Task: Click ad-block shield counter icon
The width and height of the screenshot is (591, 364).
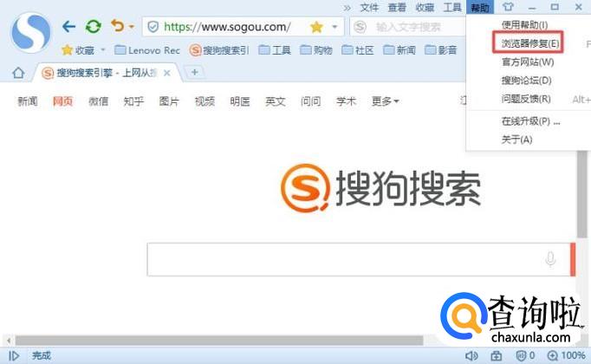Action: (525, 355)
